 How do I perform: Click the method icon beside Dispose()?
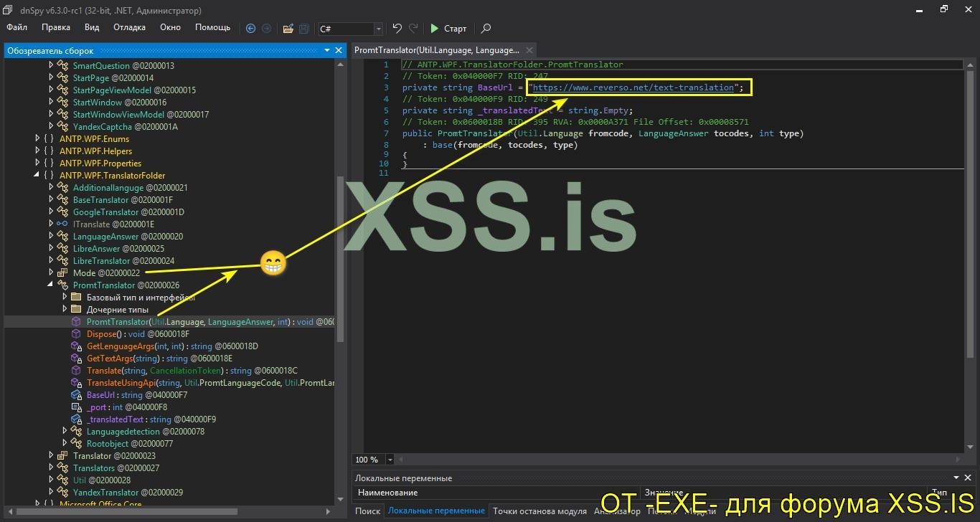[x=76, y=334]
